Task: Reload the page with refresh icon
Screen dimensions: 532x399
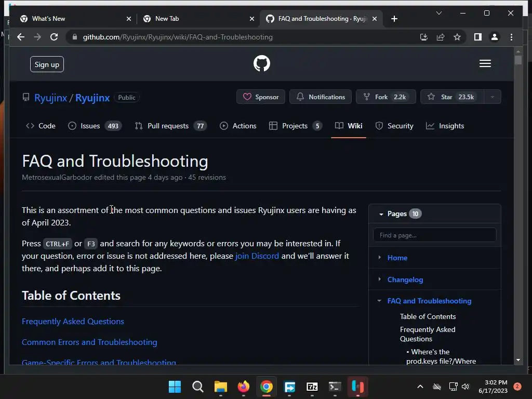Action: click(x=54, y=37)
